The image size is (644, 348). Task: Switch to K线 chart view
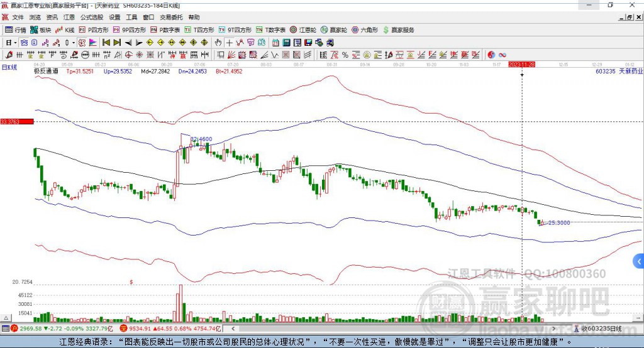coord(65,30)
